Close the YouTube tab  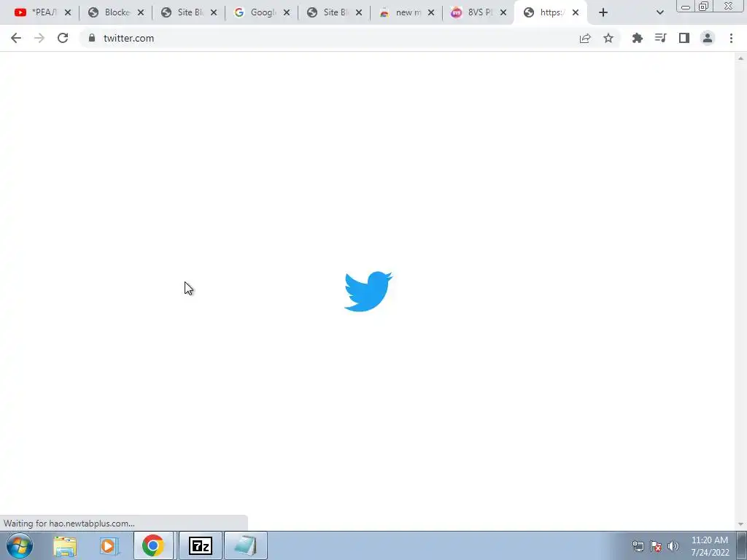coord(68,13)
